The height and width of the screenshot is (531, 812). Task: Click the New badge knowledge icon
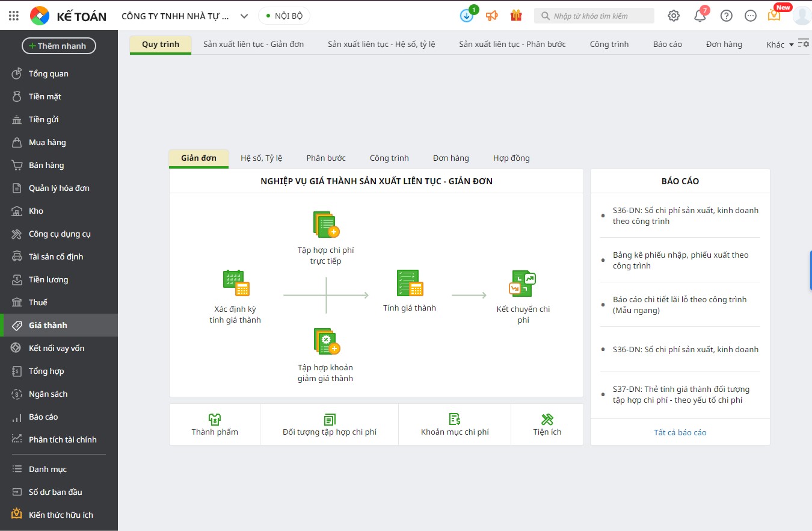click(x=775, y=15)
